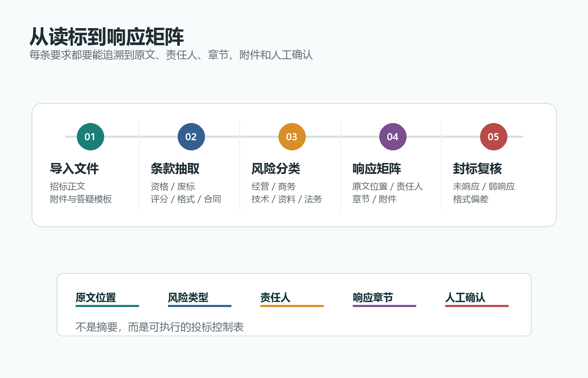
Task: Click the purple step 04 circle
Action: pos(393,136)
